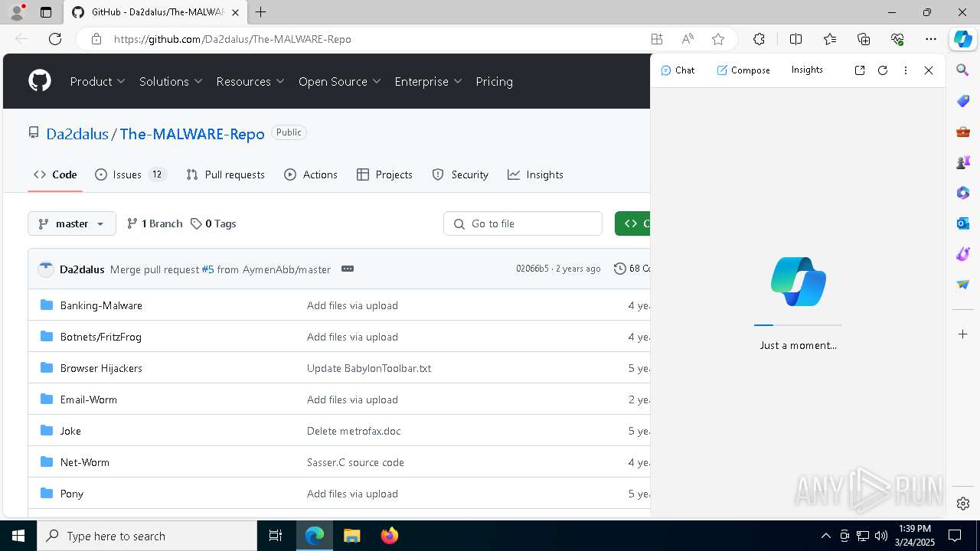
Task: Open sidebar Microsoft 365 icon
Action: click(963, 193)
